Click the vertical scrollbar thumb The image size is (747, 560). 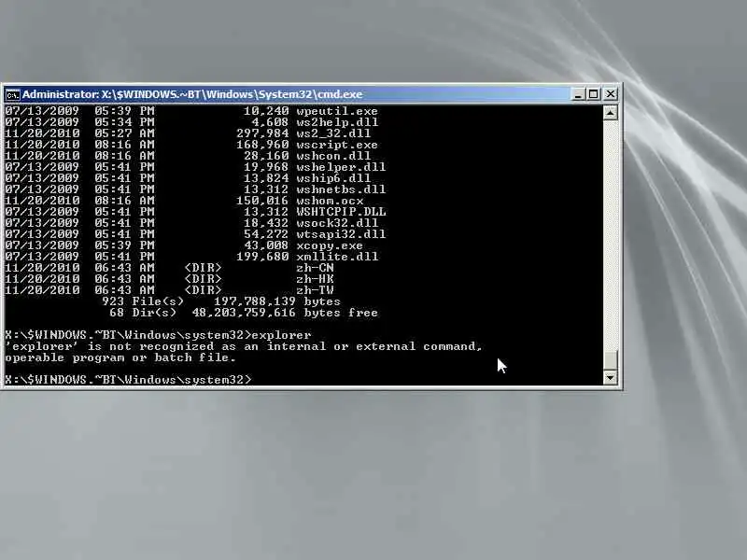(611, 360)
